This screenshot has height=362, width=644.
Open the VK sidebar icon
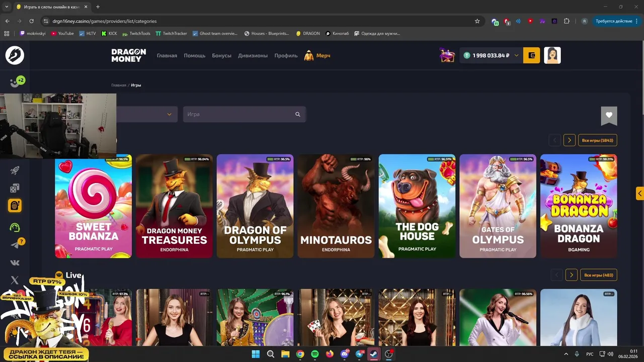pyautogui.click(x=15, y=262)
